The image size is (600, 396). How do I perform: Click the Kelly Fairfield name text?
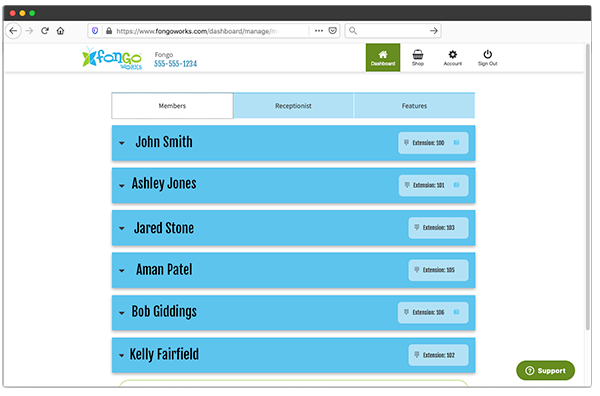coord(164,354)
